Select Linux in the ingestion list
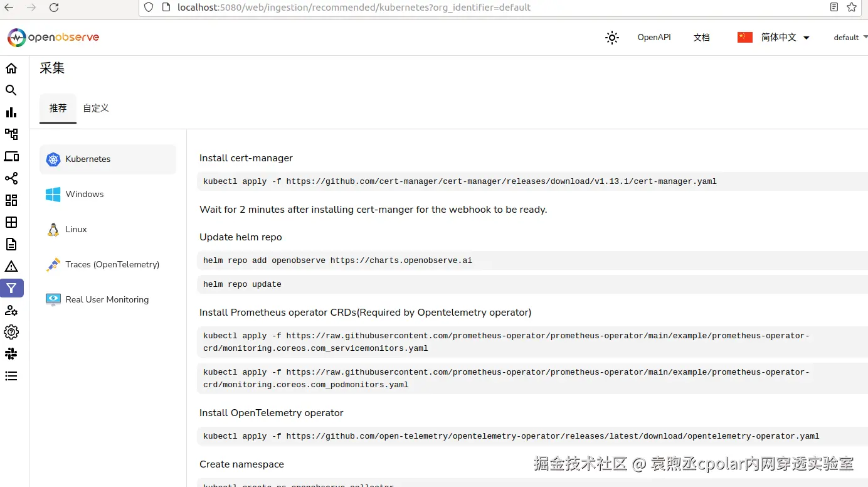 (x=108, y=230)
